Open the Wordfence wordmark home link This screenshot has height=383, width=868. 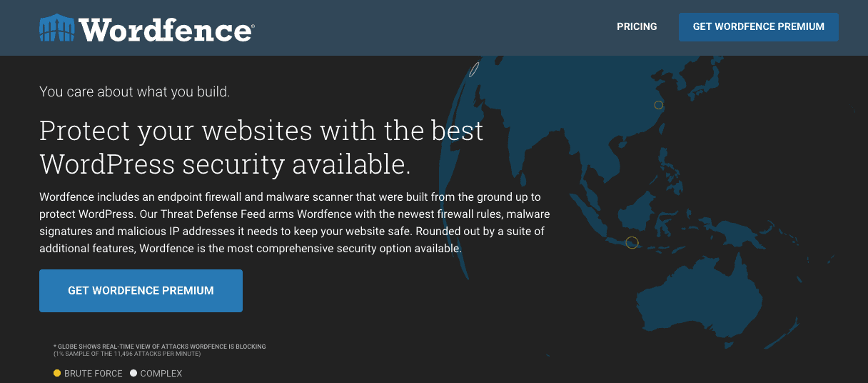click(166, 29)
